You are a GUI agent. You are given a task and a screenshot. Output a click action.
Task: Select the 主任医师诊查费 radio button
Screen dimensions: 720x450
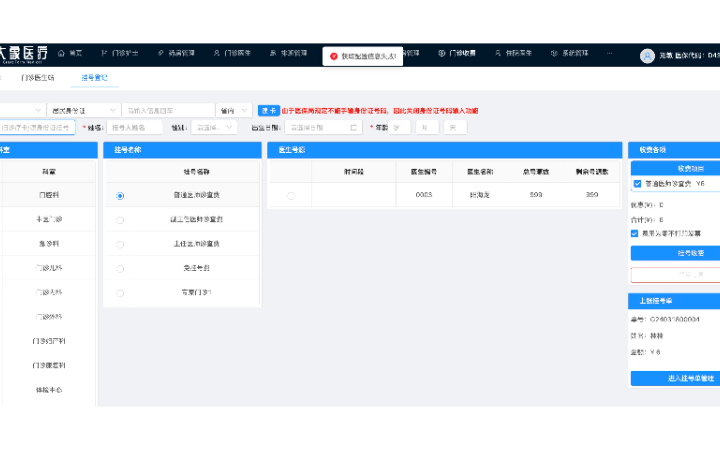coord(120,243)
